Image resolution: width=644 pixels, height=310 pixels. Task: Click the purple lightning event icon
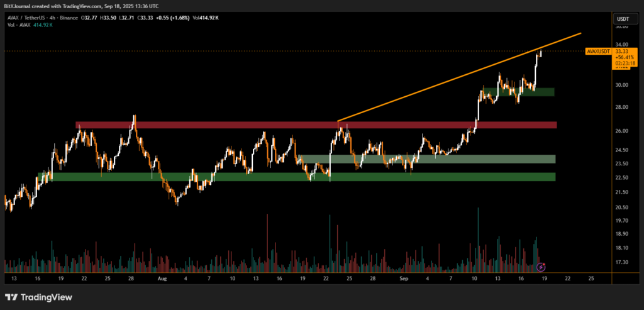(540, 267)
